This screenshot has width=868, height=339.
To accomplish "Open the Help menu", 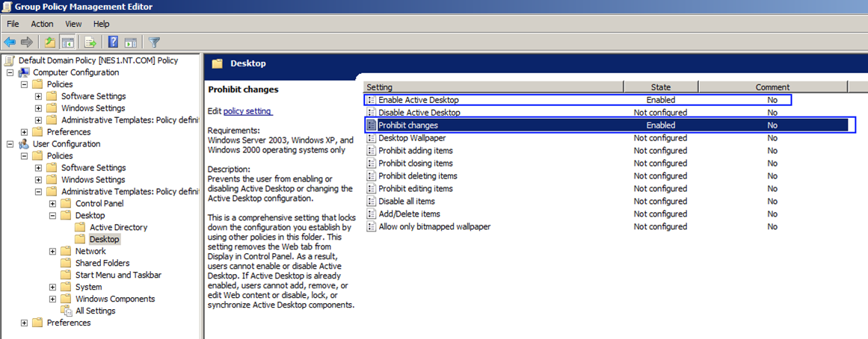I will tap(101, 24).
